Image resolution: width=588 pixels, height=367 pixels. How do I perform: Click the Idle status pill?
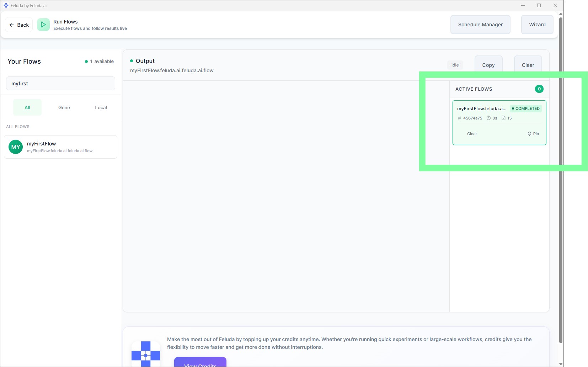click(x=455, y=65)
